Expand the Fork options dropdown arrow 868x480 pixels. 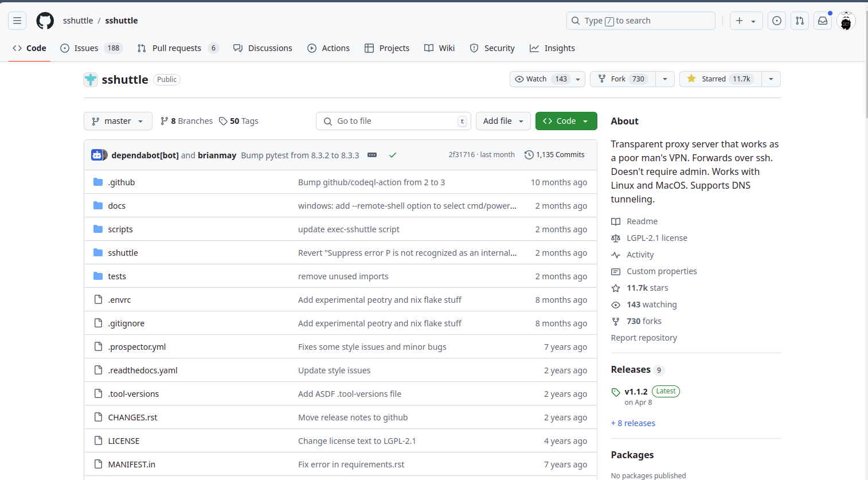665,79
